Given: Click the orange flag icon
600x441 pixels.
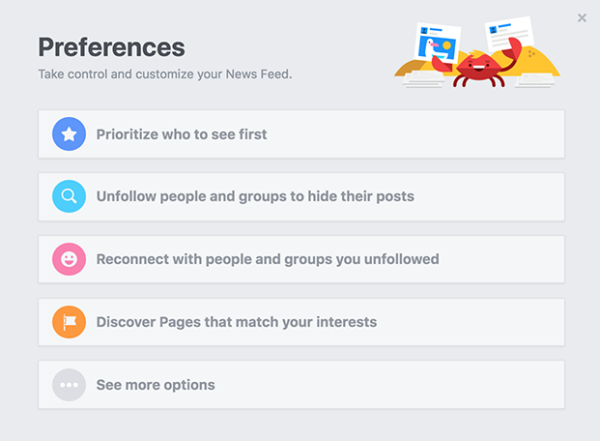Looking at the screenshot, I should pyautogui.click(x=69, y=322).
